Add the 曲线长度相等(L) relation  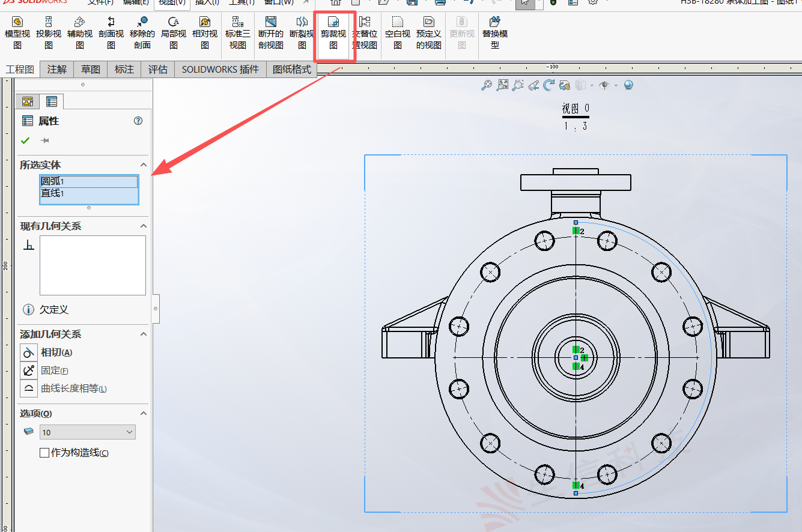pyautogui.click(x=65, y=388)
